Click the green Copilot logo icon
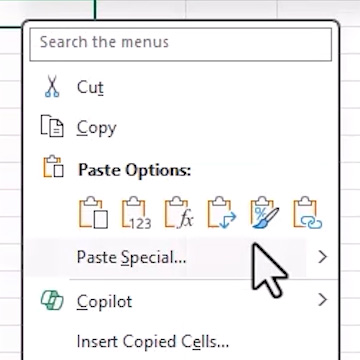The image size is (360, 360). [52, 300]
